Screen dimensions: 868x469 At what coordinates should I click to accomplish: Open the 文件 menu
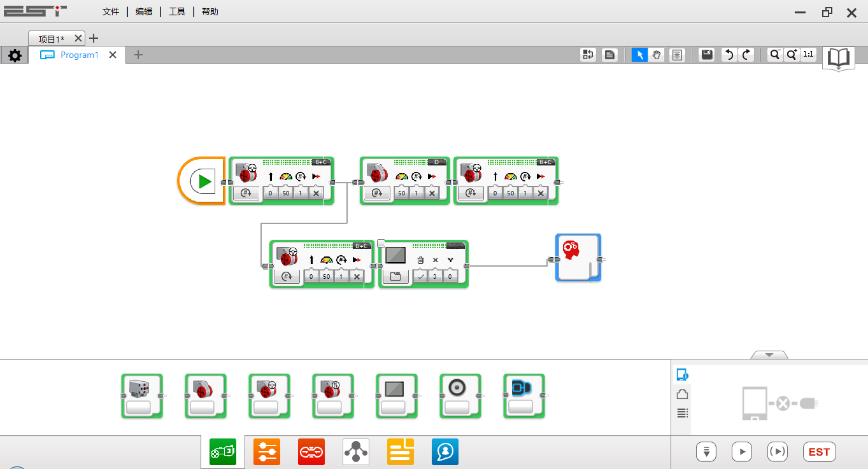[x=111, y=11]
